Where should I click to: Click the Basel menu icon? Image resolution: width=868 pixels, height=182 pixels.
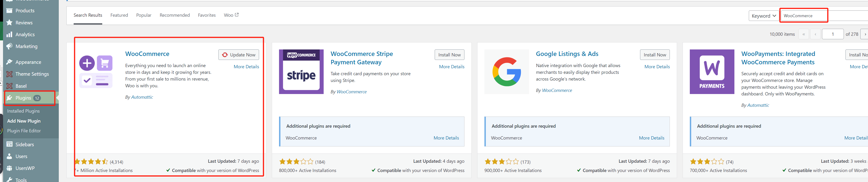click(10, 86)
